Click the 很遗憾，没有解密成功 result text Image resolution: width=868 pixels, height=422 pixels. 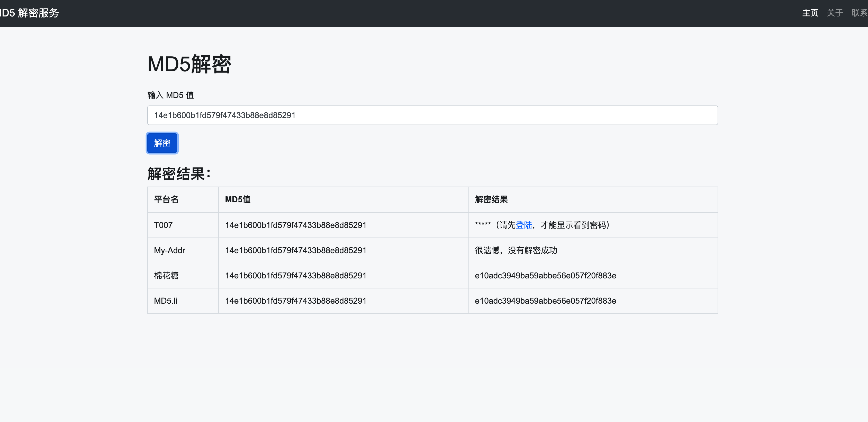[516, 250]
